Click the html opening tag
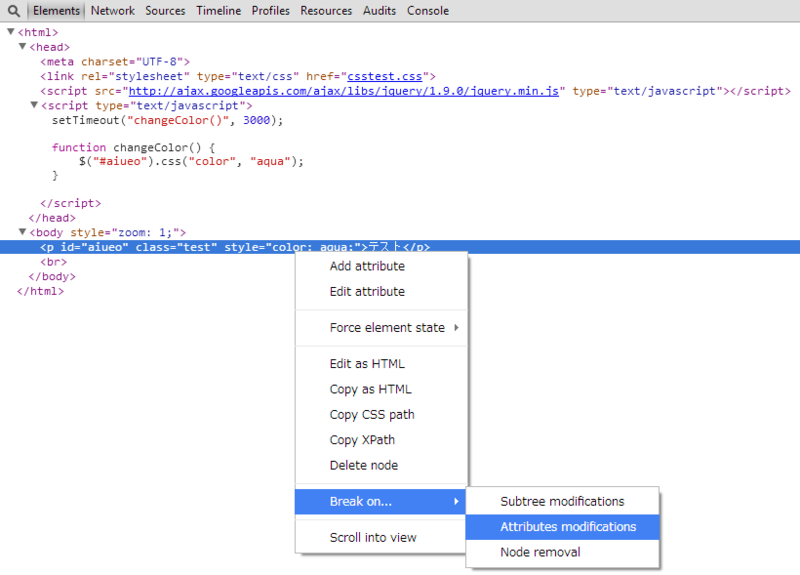 click(x=38, y=33)
